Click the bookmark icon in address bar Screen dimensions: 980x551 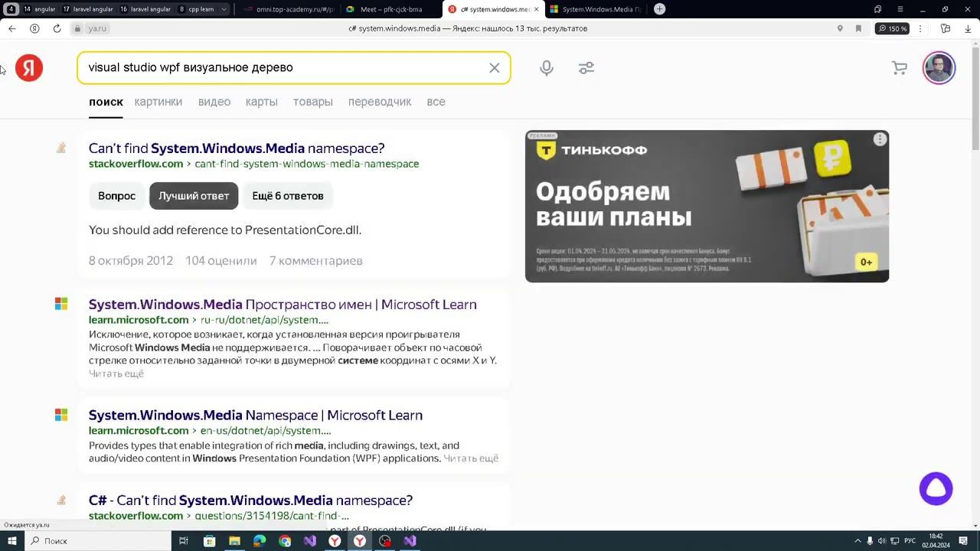858,28
